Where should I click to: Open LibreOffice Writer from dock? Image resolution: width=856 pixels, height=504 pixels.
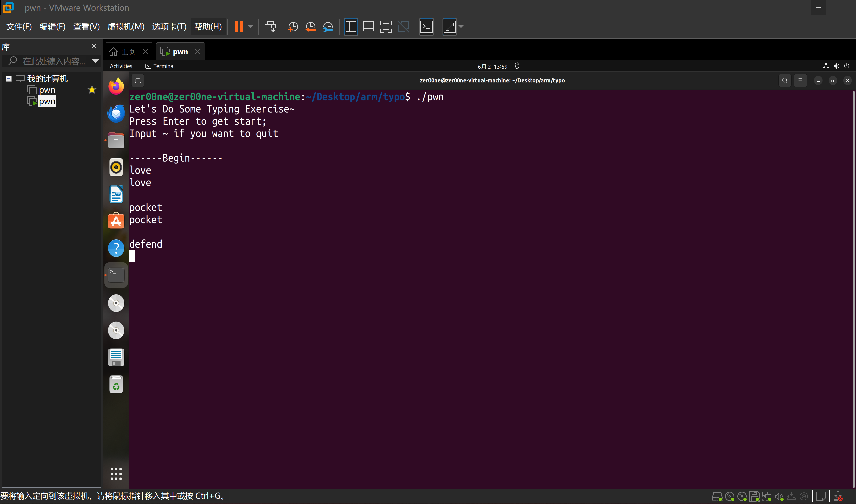(x=116, y=194)
